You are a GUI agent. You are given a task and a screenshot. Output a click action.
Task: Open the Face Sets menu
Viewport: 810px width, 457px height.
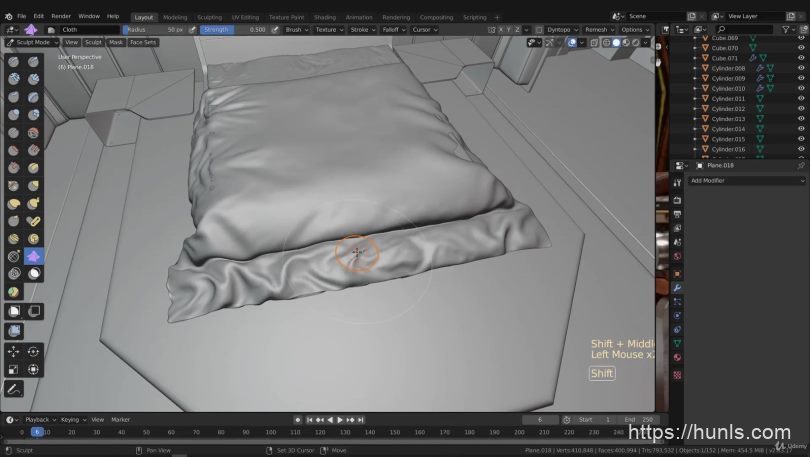143,42
